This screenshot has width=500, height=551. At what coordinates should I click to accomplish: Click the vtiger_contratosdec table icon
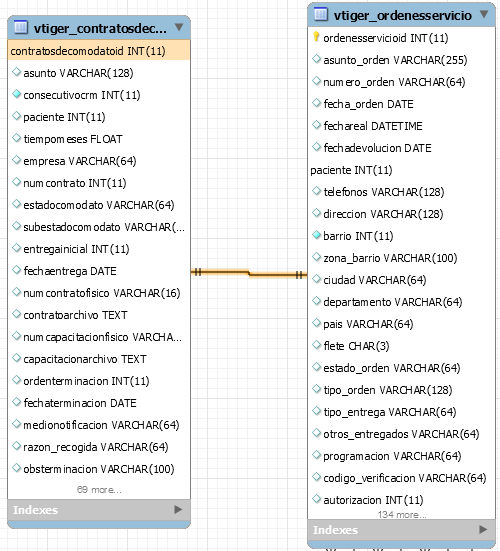(x=21, y=27)
